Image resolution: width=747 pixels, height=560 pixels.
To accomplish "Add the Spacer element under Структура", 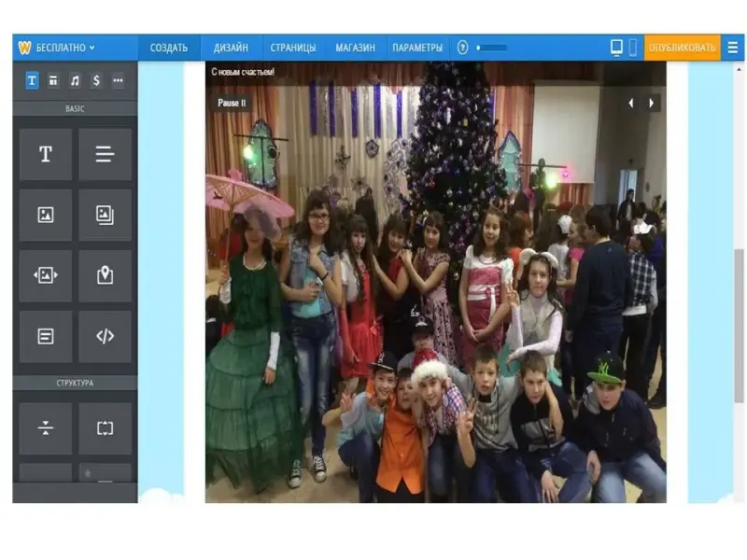I will [105, 428].
